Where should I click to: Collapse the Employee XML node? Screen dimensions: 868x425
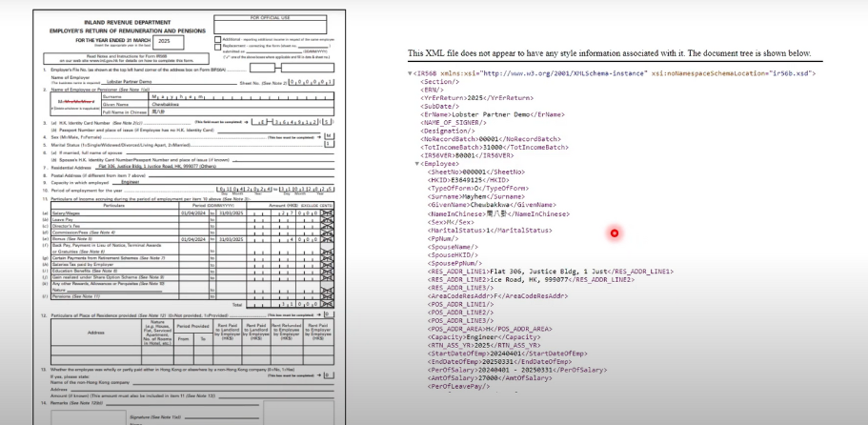coord(416,164)
